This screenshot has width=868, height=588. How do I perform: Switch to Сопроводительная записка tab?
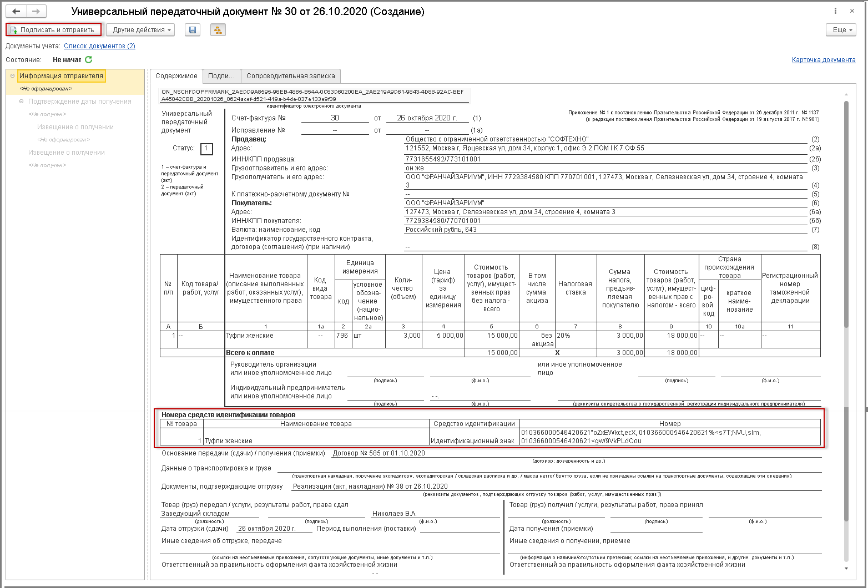tap(291, 76)
